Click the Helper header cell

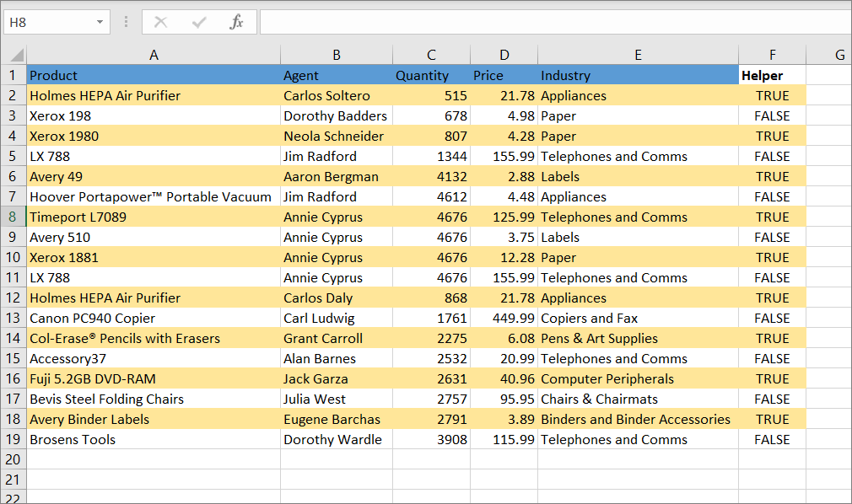(772, 75)
